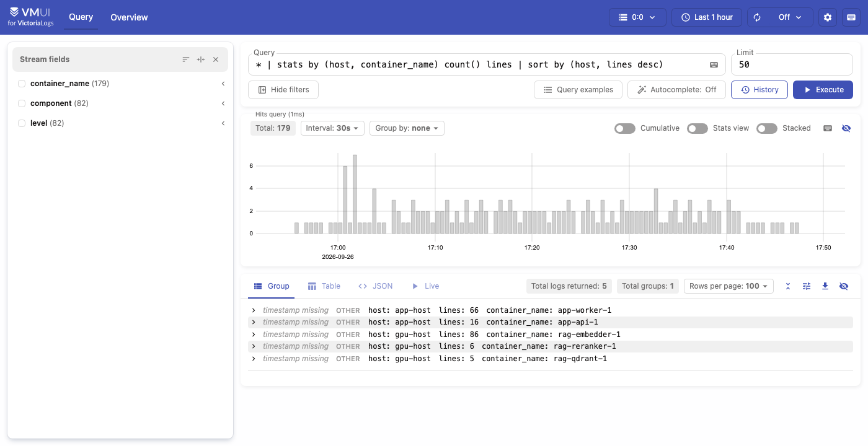Open keyboard shortcuts icon in top bar
Image resolution: width=868 pixels, height=446 pixels.
point(851,17)
